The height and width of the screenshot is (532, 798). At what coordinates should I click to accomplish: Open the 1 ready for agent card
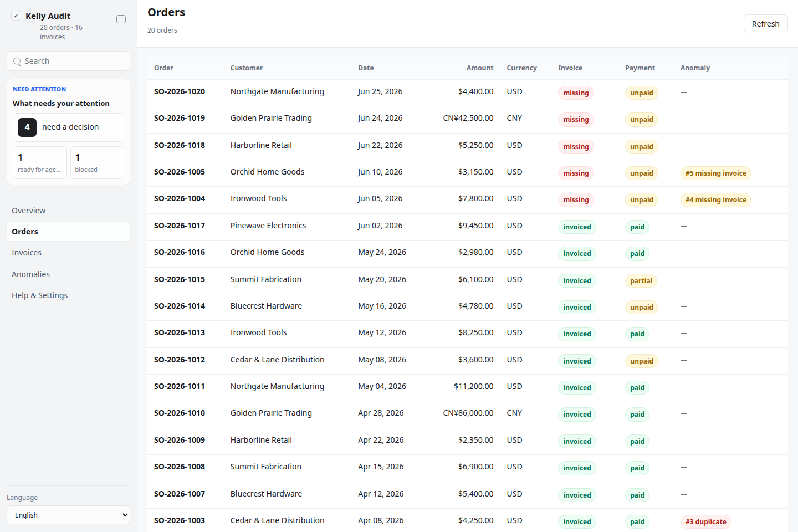tap(40, 163)
